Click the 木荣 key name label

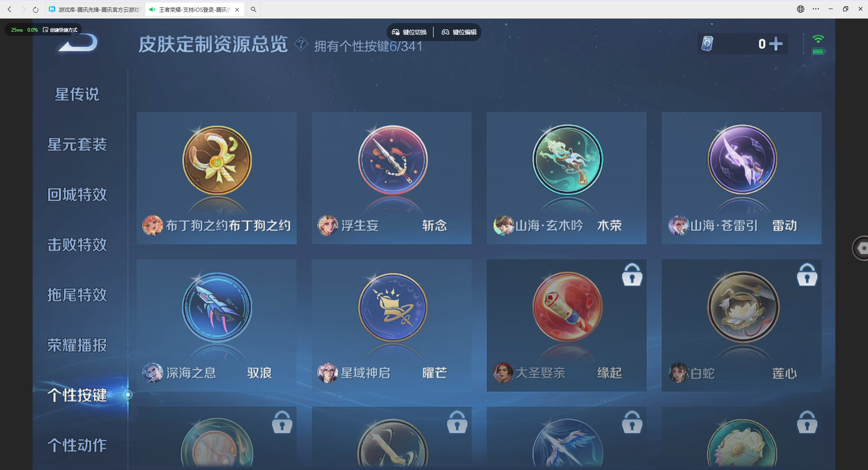click(610, 226)
